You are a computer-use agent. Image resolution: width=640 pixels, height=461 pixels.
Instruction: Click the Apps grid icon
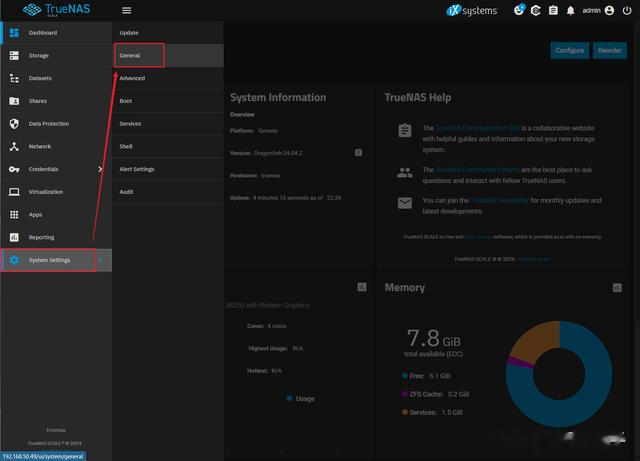[14, 214]
